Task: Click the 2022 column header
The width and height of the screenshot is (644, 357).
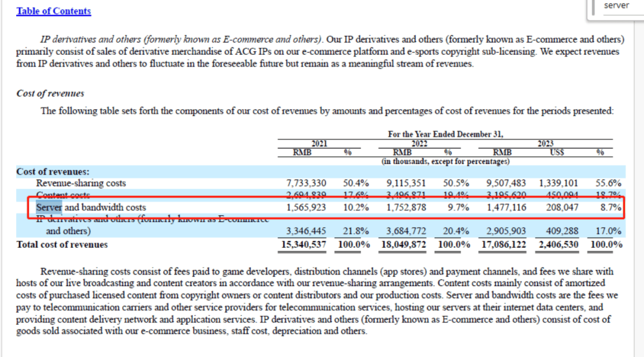Action: coord(419,143)
